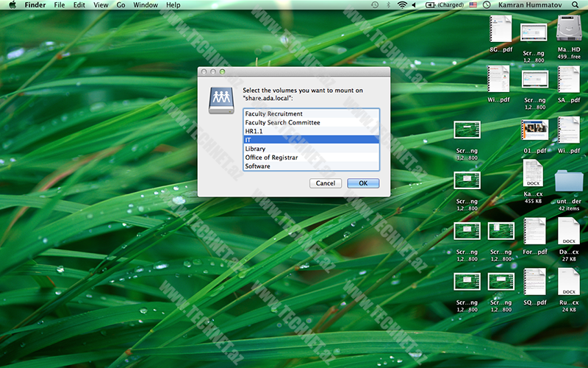
Task: Click OK to mount selected volume
Action: coord(363,183)
